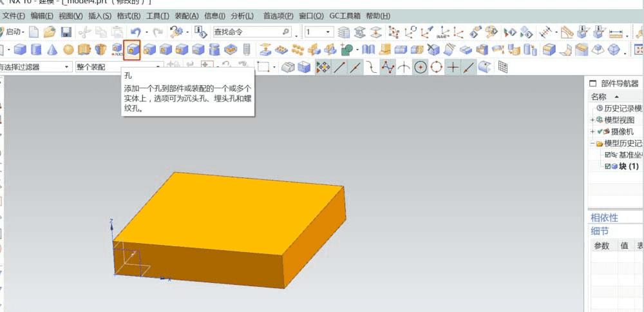Click the 参数 column header
This screenshot has width=644, height=312.
pyautogui.click(x=601, y=246)
